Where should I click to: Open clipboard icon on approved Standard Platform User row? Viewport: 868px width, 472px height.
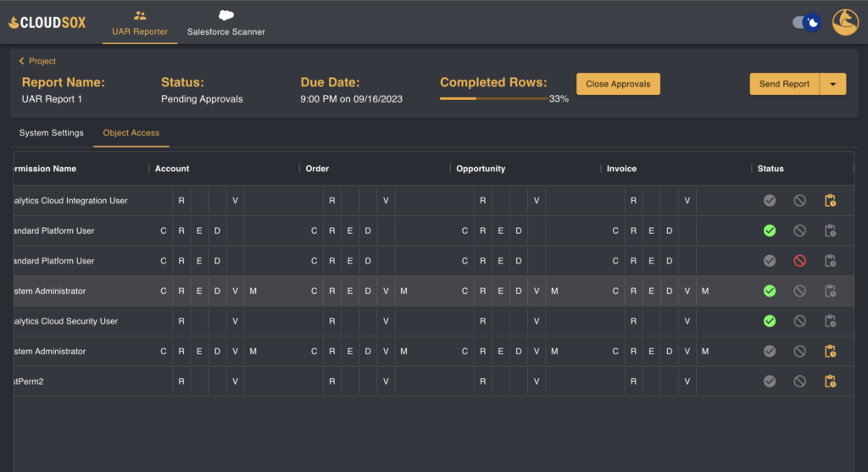click(830, 230)
